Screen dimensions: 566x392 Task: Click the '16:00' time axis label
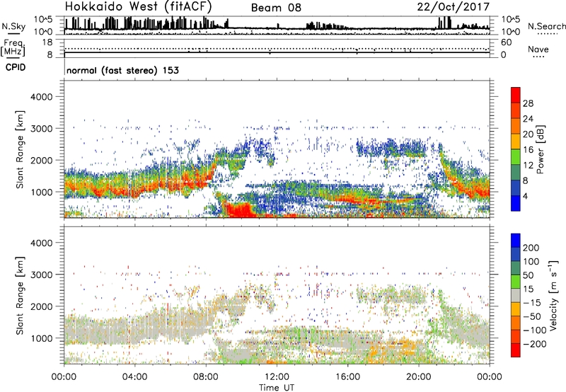coord(347,377)
